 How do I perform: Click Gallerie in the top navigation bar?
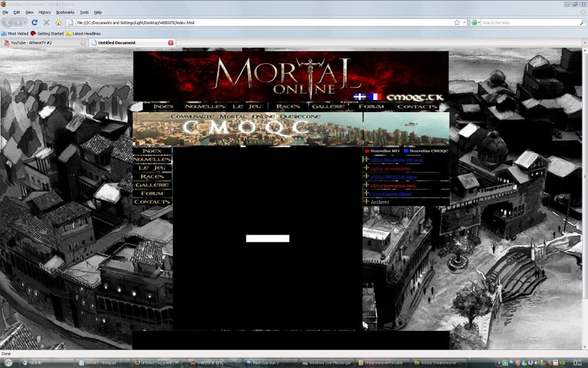pyautogui.click(x=328, y=106)
